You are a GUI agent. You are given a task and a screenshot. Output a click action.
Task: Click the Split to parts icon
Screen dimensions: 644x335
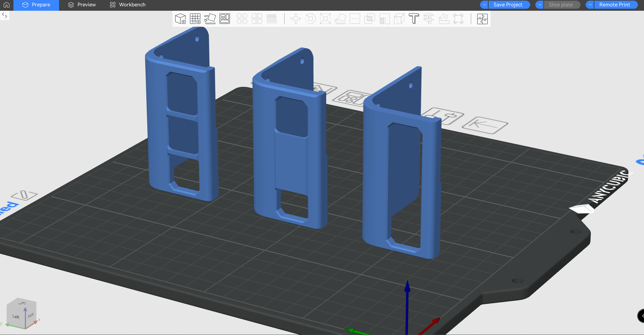coord(257,19)
